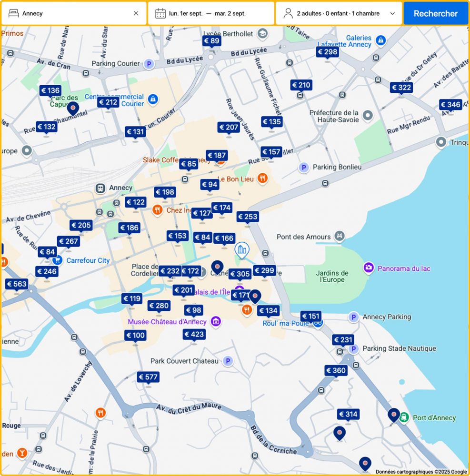Viewport: 470px width, 476px height.
Task: Click the Parking Bonlieu parking icon
Action: (303, 167)
